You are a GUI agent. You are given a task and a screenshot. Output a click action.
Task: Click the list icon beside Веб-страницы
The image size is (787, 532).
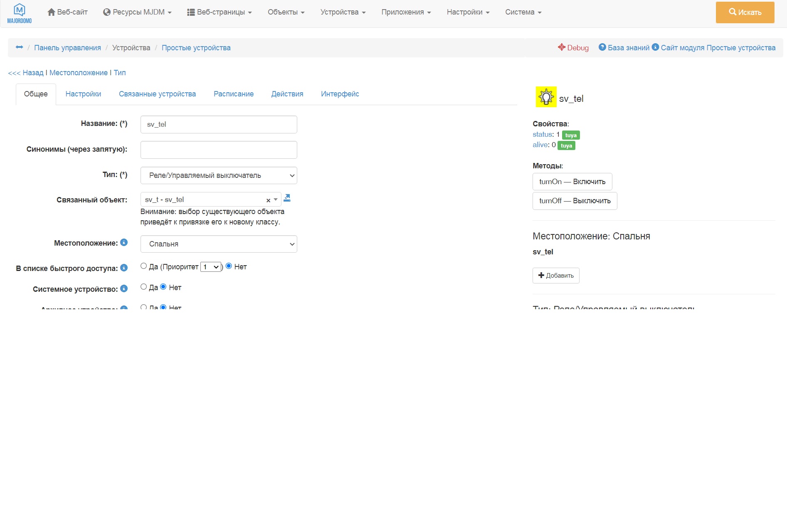click(x=191, y=12)
